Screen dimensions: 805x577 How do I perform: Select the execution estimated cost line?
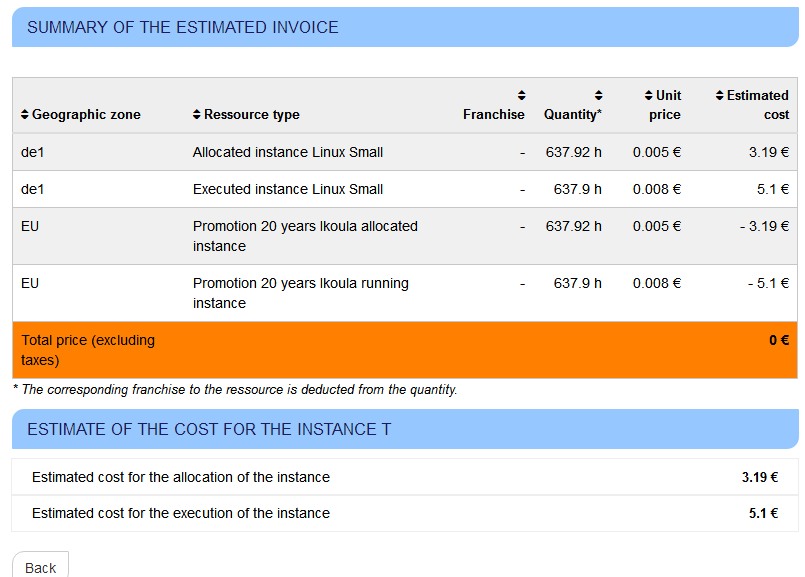tap(181, 513)
